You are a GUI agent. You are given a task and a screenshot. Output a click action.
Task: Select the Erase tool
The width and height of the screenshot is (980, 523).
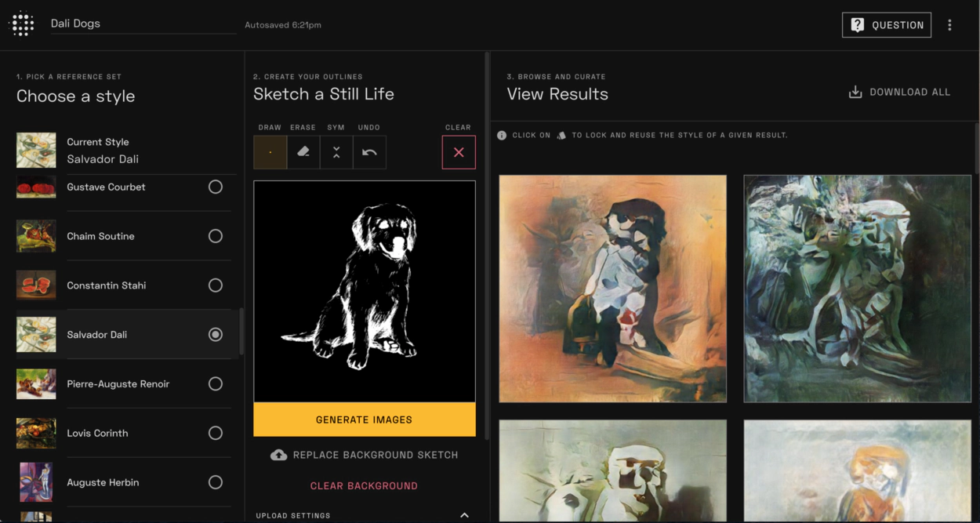303,152
